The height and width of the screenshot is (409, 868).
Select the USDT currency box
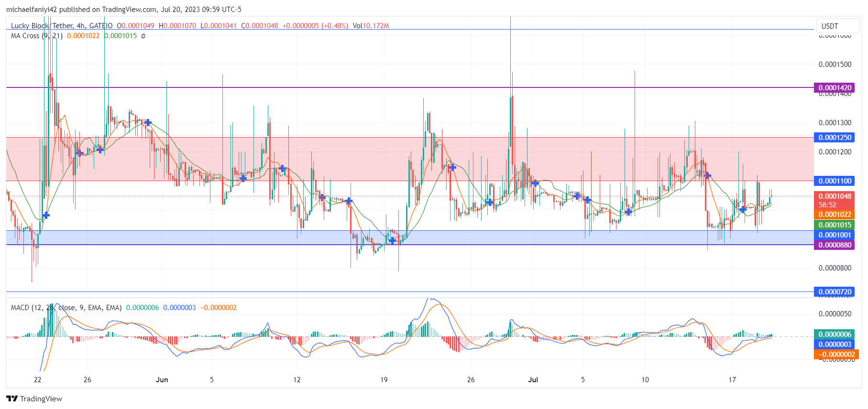tap(830, 26)
